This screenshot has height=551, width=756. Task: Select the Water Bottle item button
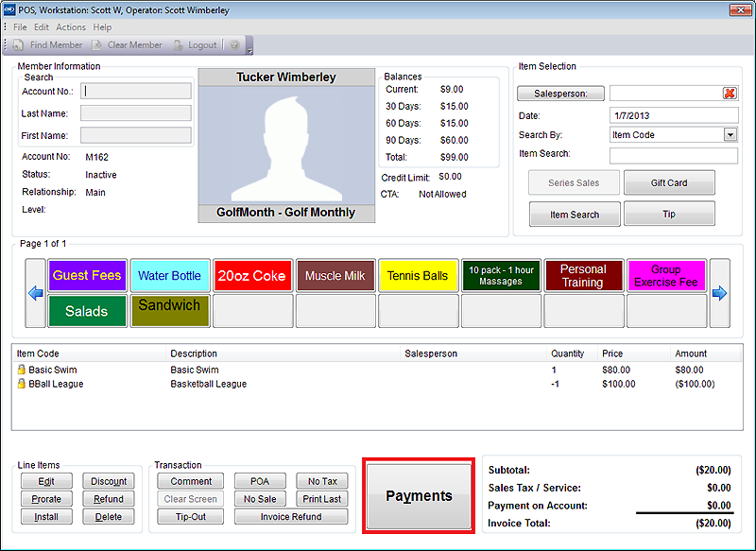170,275
